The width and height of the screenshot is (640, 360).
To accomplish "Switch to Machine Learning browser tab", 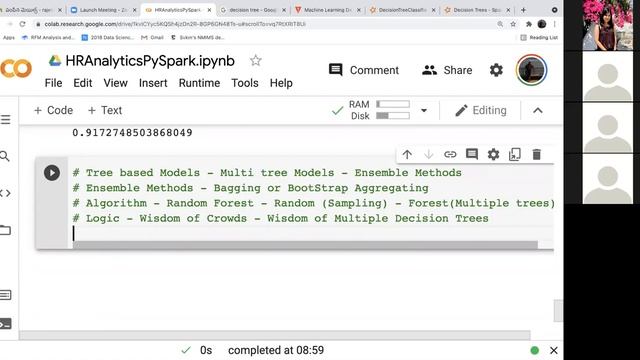I will coord(327,10).
